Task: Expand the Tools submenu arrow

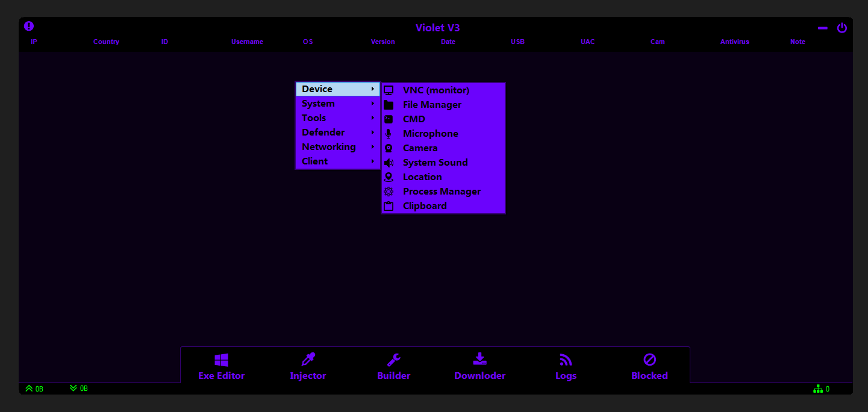Action: [x=373, y=118]
